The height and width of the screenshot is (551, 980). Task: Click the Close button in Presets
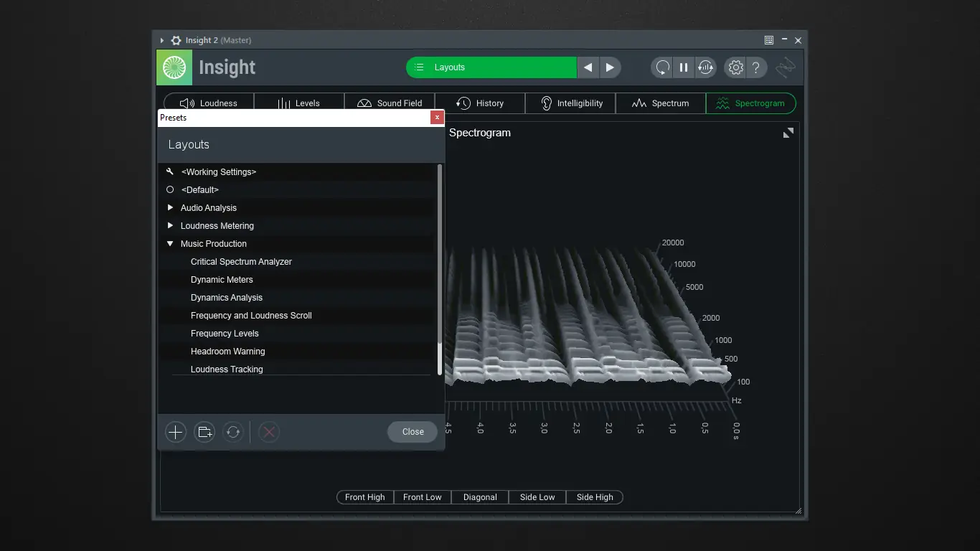(x=413, y=432)
